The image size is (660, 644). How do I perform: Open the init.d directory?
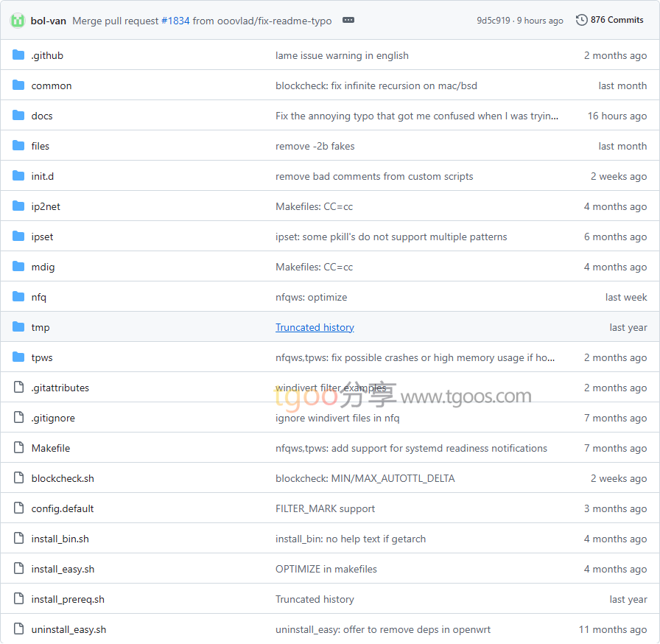coord(43,176)
